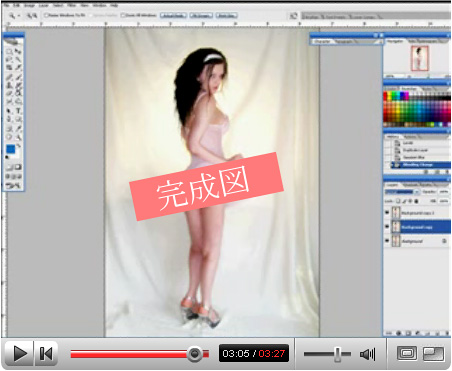Select the Hand tool
452x371 pixels.
(9, 137)
